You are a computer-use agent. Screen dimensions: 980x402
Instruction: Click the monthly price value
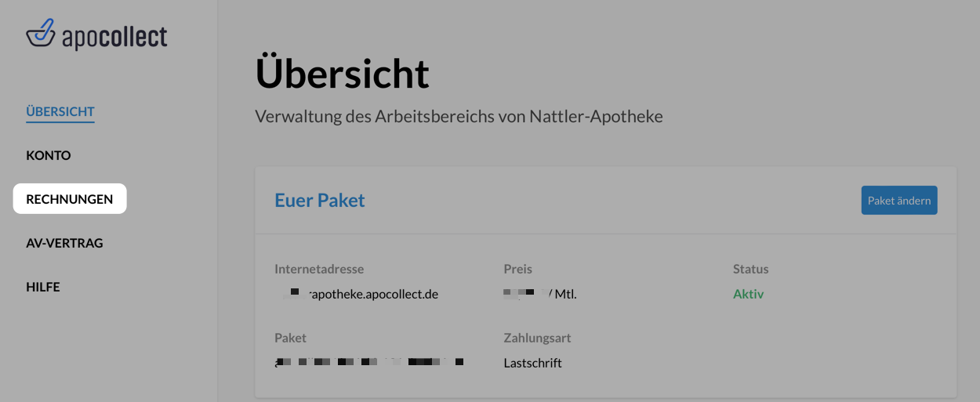[x=545, y=295]
